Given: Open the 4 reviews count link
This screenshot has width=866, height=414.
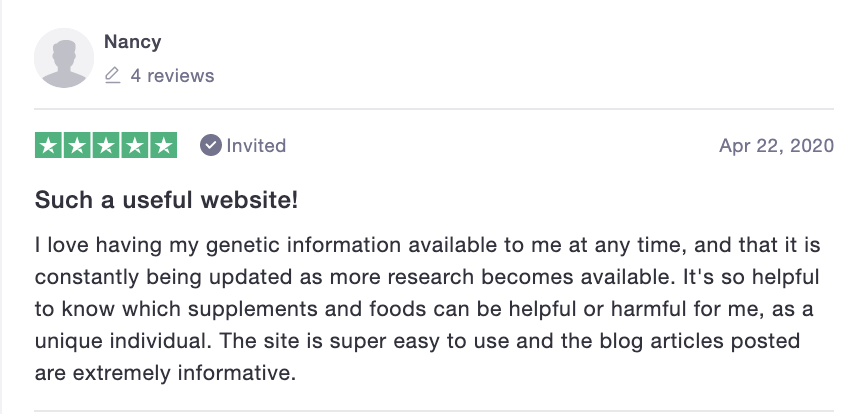Looking at the screenshot, I should [172, 75].
